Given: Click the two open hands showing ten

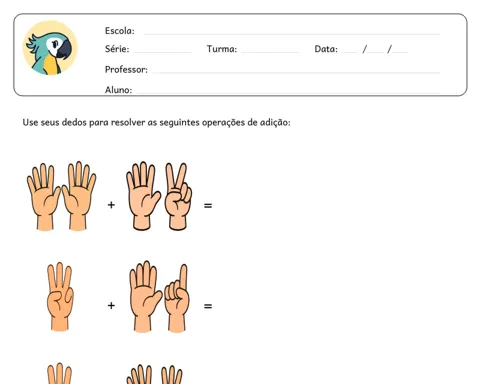Looking at the screenshot, I should tap(62, 196).
